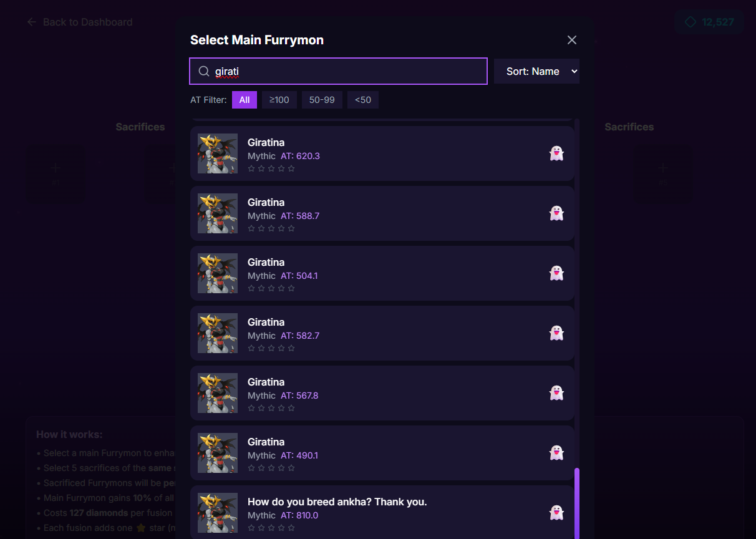Click ghost type icon on AT 567.8 row
The height and width of the screenshot is (539, 756).
[556, 393]
